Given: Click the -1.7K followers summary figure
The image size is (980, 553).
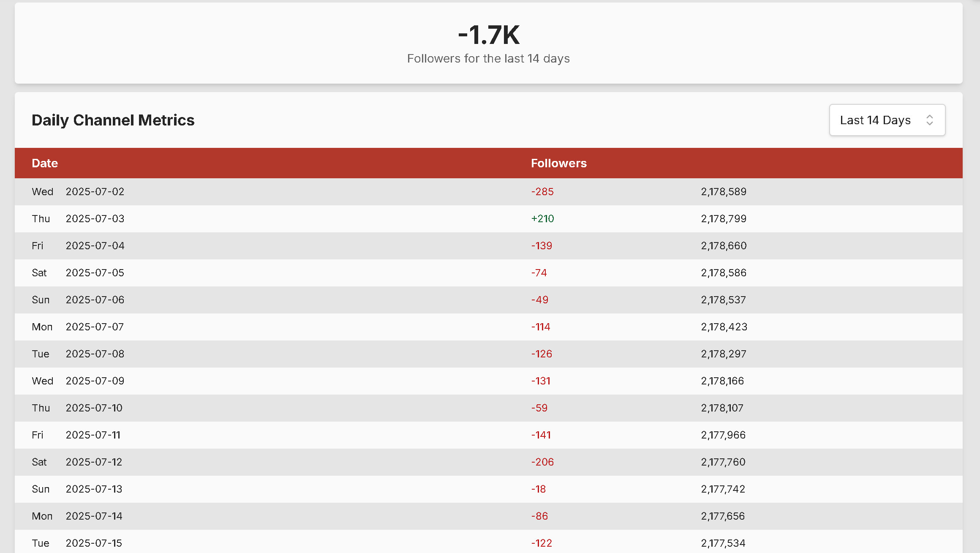Looking at the screenshot, I should coord(489,35).
